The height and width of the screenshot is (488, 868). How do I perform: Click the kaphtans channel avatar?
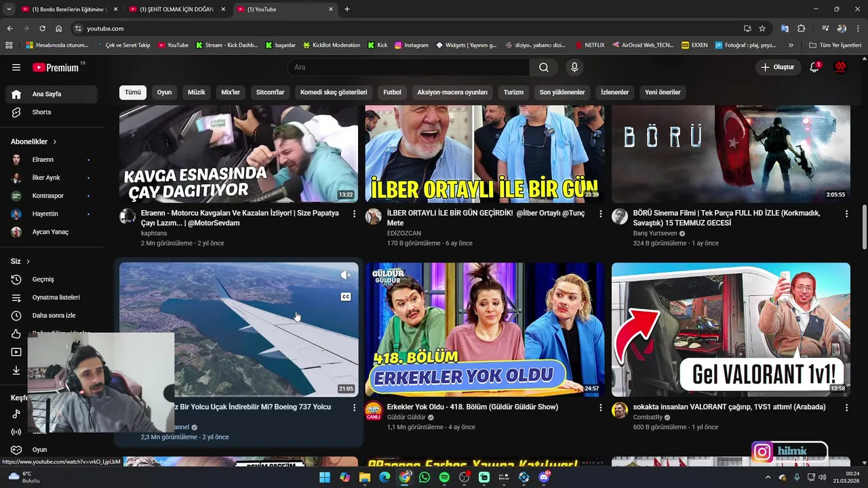[127, 216]
